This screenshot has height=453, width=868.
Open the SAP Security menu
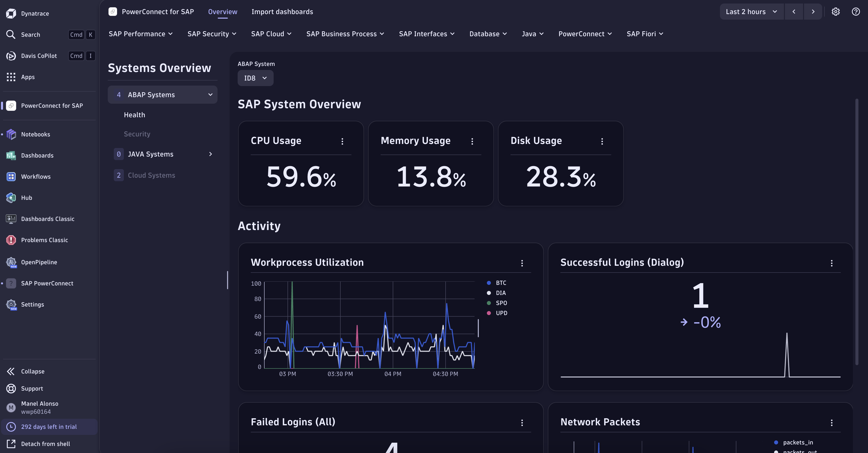(x=212, y=34)
